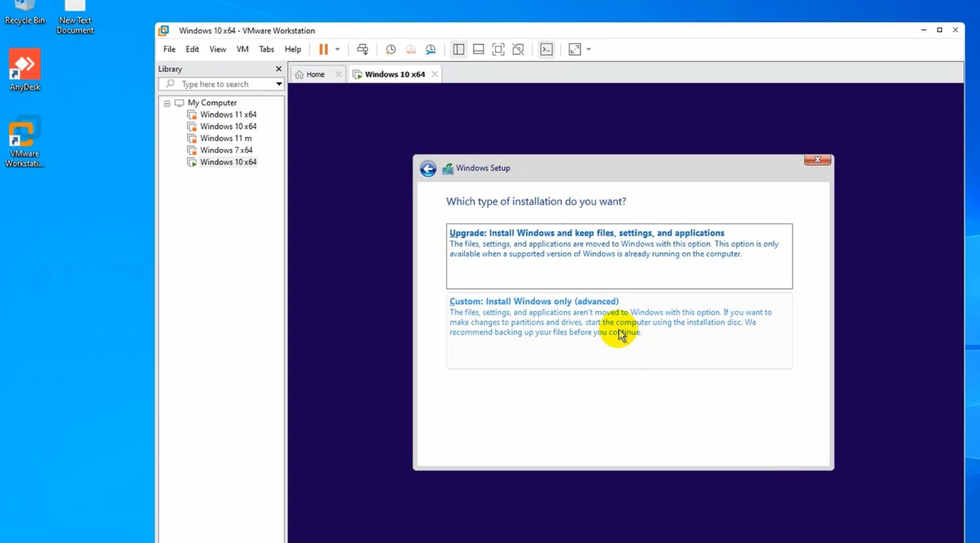The image size is (980, 543).
Task: Select the running Windows 10 x64 VM
Action: (x=228, y=162)
